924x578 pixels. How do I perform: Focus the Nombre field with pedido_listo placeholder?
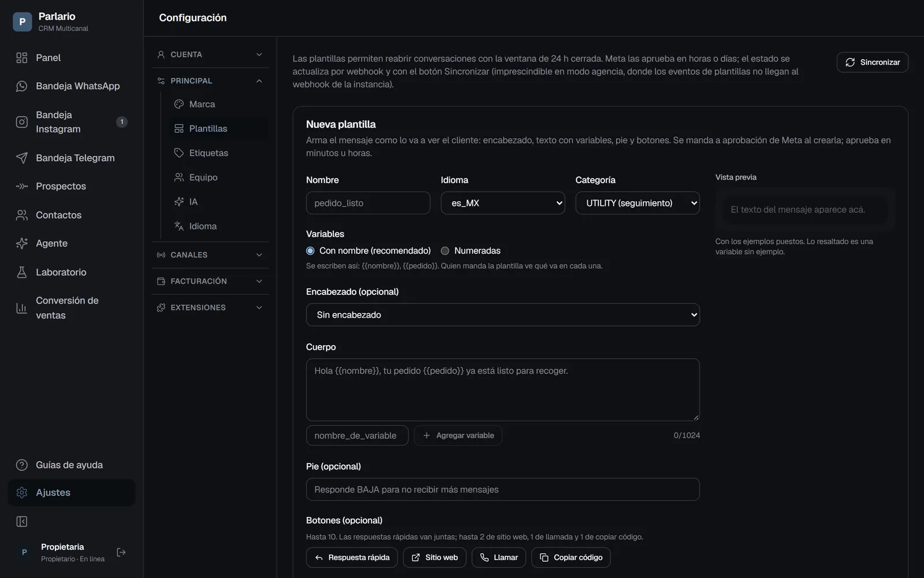368,203
